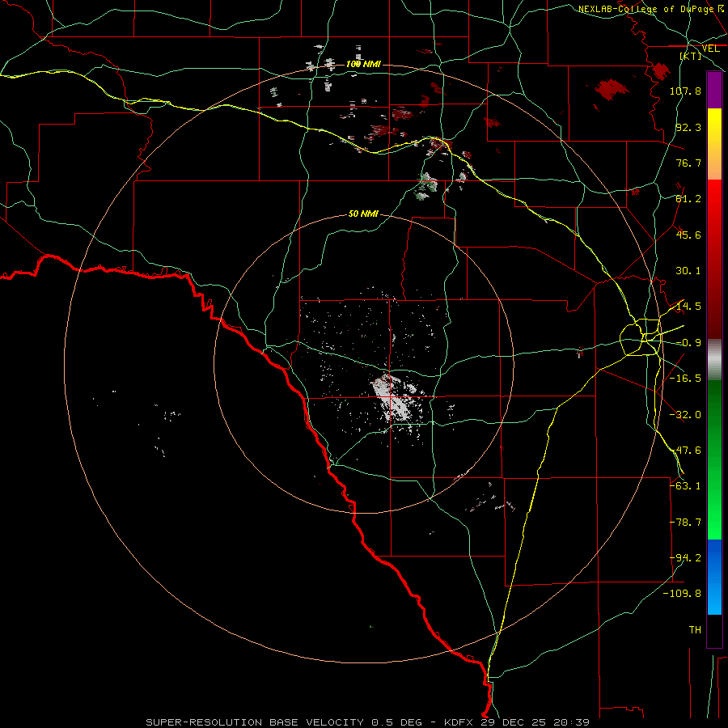Click the -94.2 legend value
The height and width of the screenshot is (728, 728).
click(685, 558)
